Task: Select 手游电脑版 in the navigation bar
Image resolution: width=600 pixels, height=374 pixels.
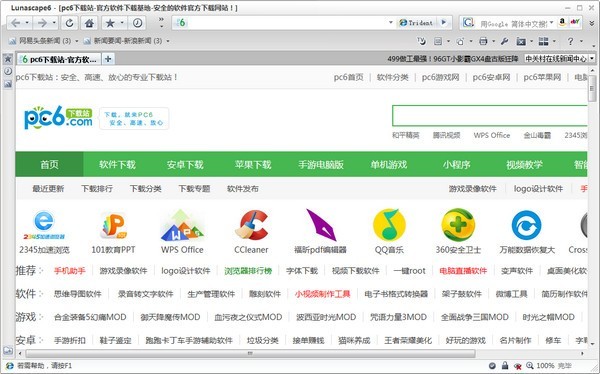Action: 321,165
